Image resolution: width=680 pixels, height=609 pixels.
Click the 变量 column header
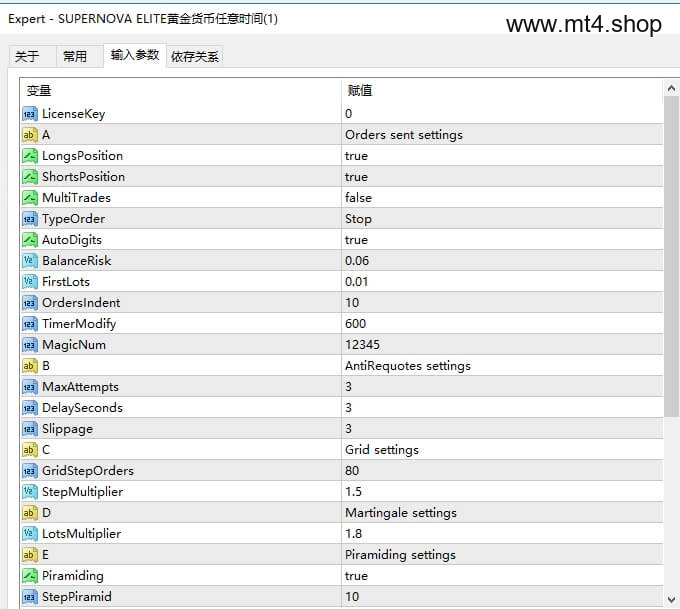click(181, 91)
